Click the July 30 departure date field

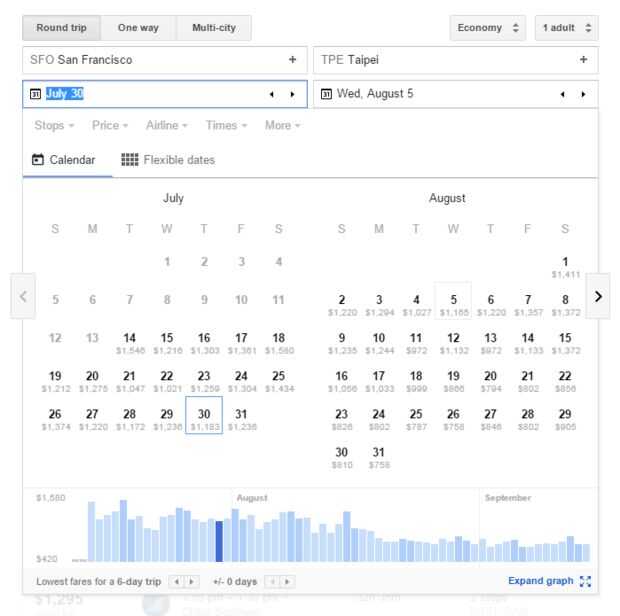pos(140,94)
